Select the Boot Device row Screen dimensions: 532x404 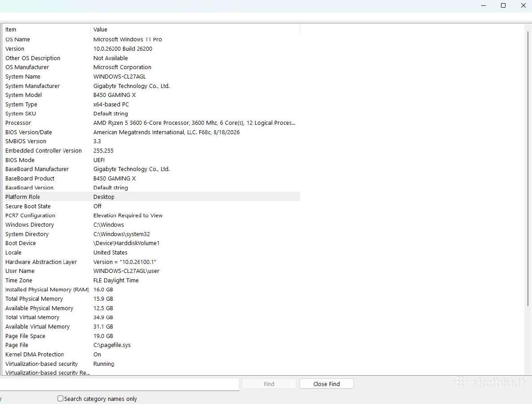coord(151,243)
